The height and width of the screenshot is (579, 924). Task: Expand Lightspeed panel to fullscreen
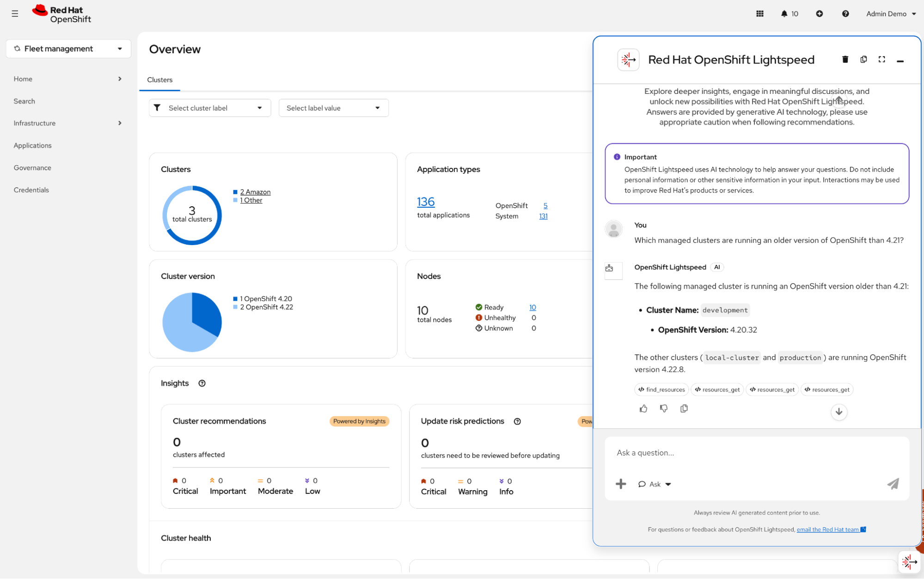coord(882,59)
